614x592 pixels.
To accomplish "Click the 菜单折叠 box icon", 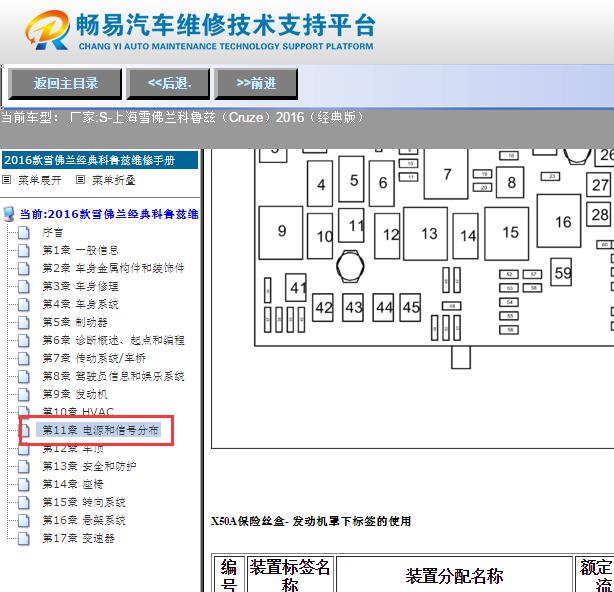I will point(80,180).
